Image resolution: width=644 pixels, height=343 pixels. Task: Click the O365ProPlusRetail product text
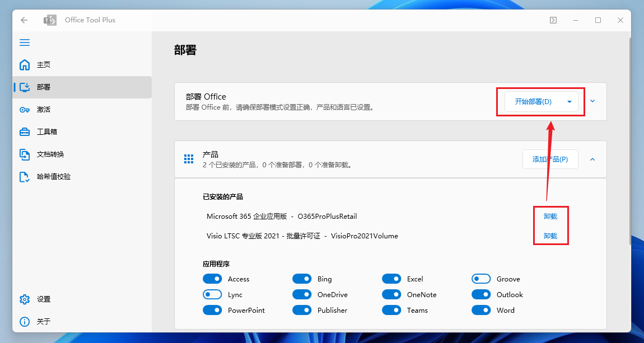pyautogui.click(x=328, y=216)
